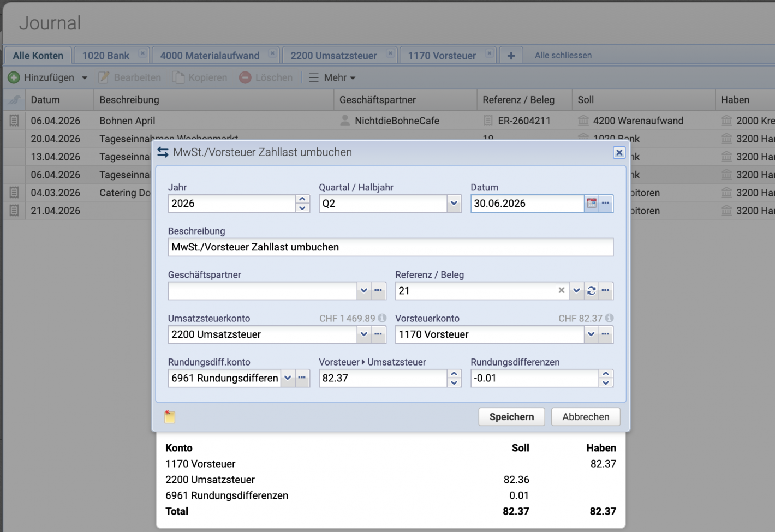Click the document icon on the Bohnen April row

pyautogui.click(x=14, y=120)
